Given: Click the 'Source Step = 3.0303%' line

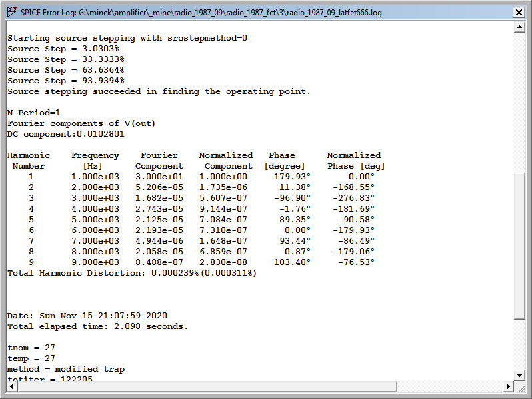Looking at the screenshot, I should 63,49.
